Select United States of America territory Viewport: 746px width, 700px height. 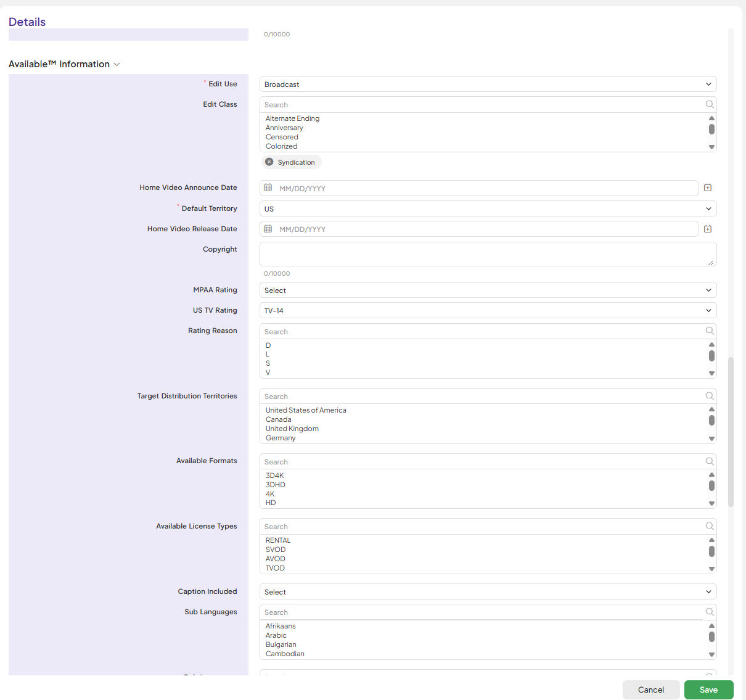306,410
